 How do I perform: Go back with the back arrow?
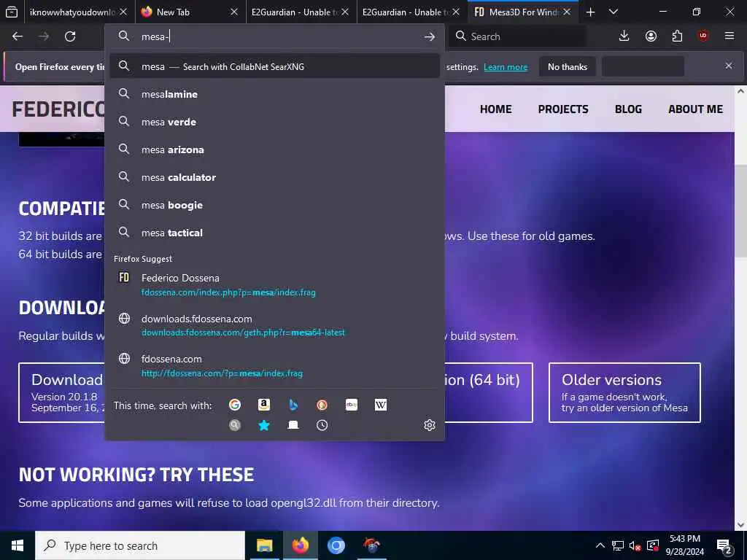(18, 36)
